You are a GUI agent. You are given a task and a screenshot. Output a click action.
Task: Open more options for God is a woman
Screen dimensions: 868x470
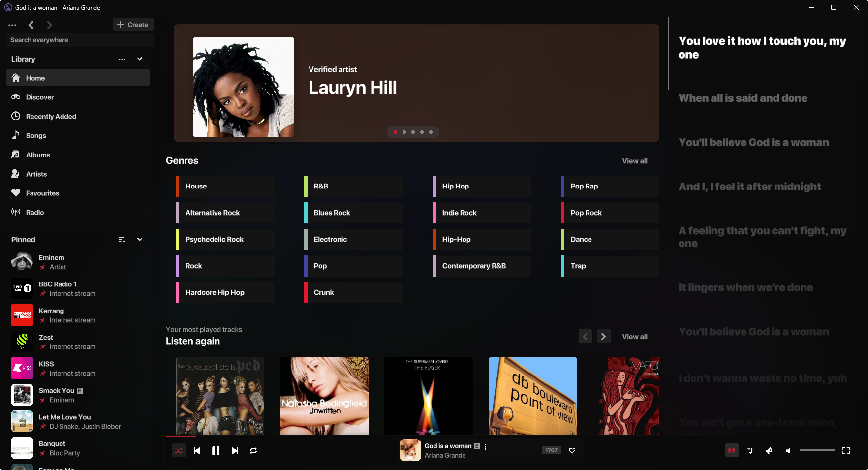tap(486, 446)
